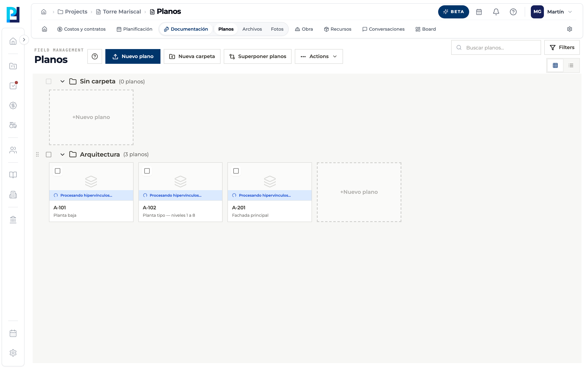Open A-201 Fachada principal plan card
This screenshot has height=368, width=588.
click(x=269, y=192)
